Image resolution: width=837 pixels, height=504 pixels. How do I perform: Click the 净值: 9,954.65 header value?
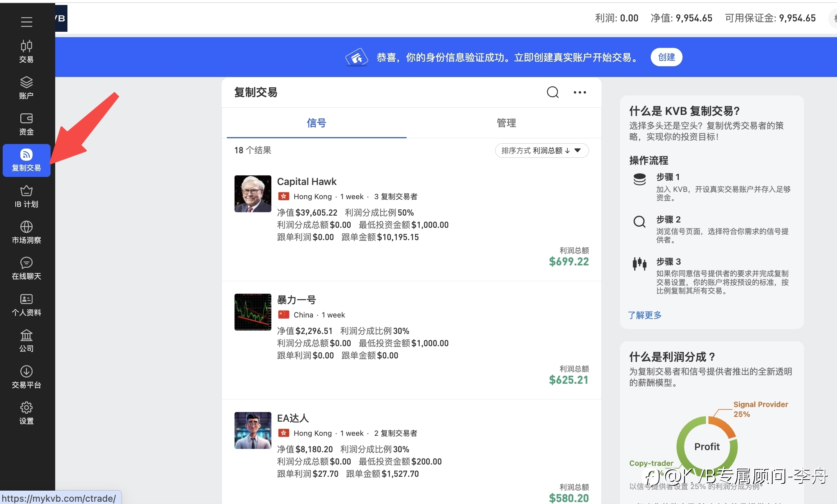(681, 18)
